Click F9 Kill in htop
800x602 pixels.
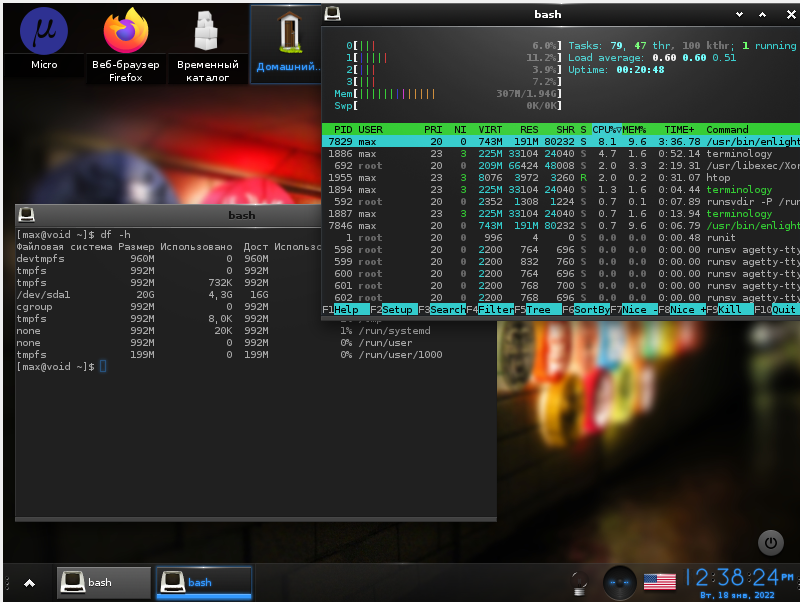pyautogui.click(x=730, y=310)
